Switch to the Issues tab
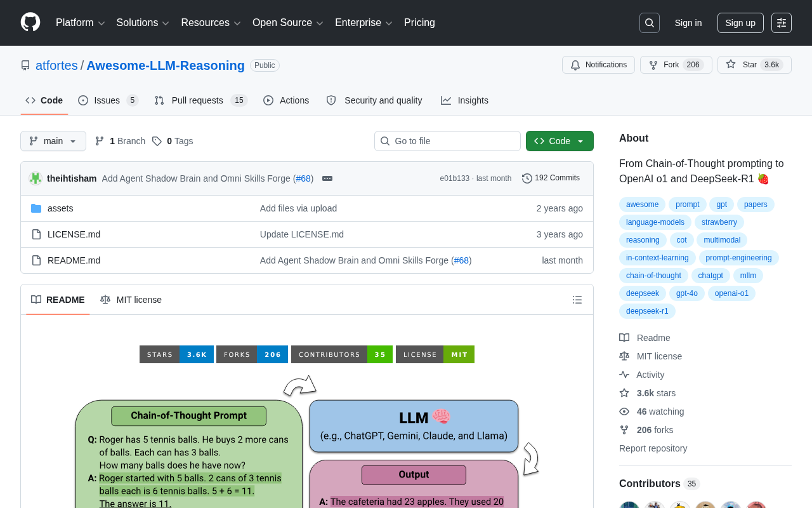This screenshot has width=812, height=508. (x=108, y=100)
